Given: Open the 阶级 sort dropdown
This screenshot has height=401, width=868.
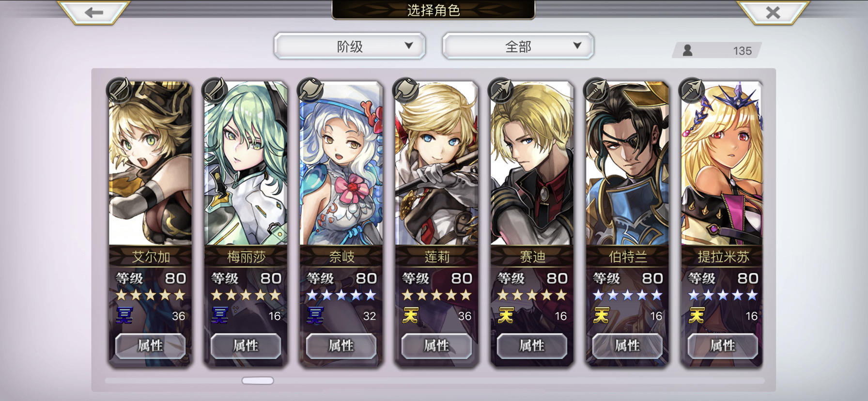Looking at the screenshot, I should (350, 46).
